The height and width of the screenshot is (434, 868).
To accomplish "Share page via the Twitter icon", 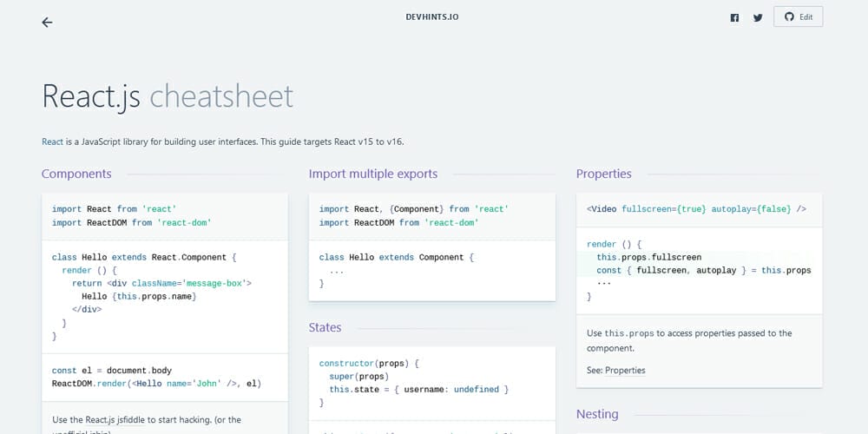I will coord(758,17).
